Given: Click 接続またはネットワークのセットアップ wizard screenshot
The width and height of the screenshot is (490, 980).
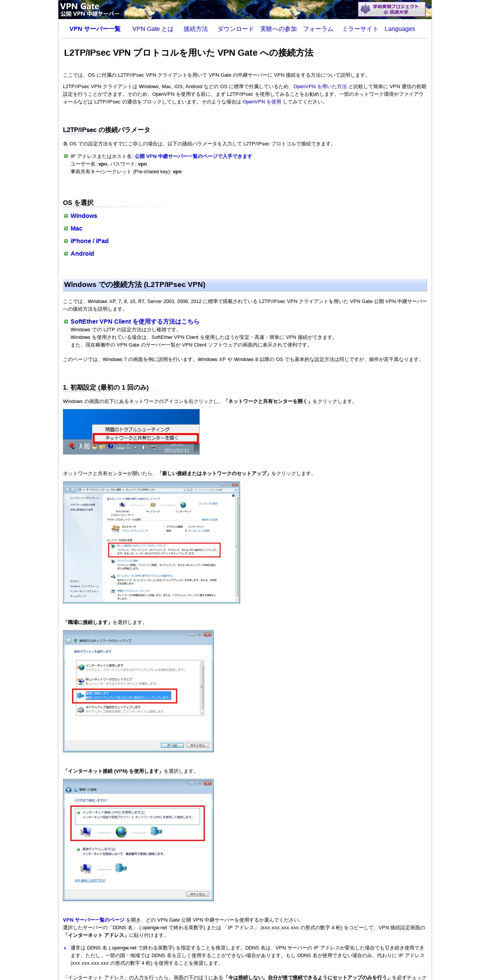Looking at the screenshot, I should (x=138, y=691).
